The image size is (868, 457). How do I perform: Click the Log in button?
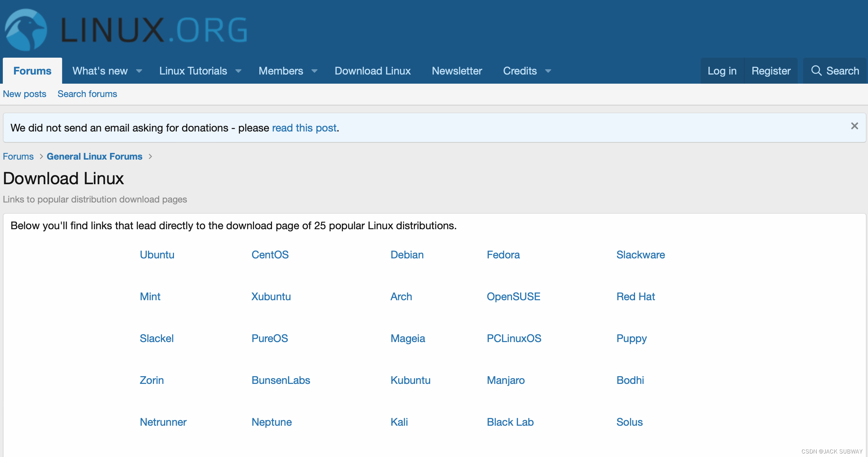[722, 71]
